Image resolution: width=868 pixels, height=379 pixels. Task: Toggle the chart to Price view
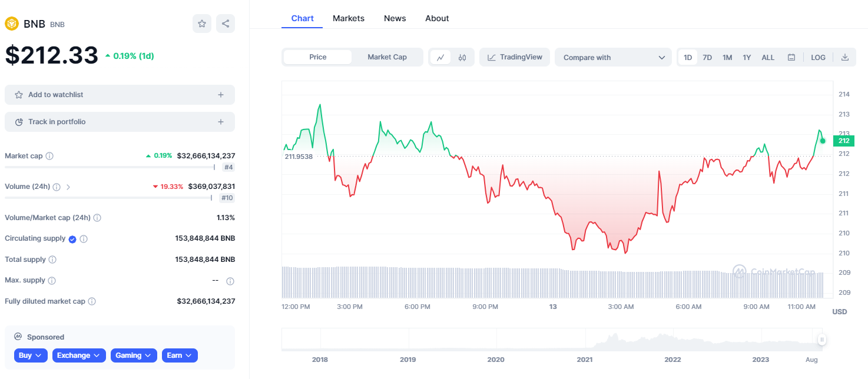click(318, 57)
